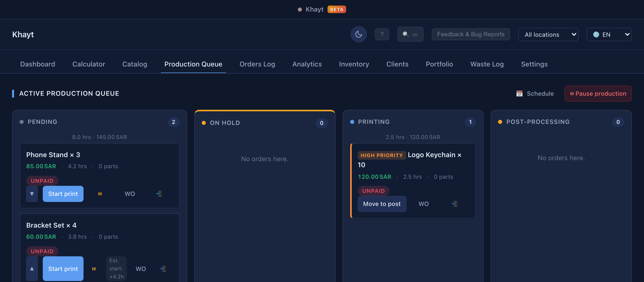Screen dimensions: 644x282
Task: Click the Printing column count badge
Action: pyautogui.click(x=470, y=122)
